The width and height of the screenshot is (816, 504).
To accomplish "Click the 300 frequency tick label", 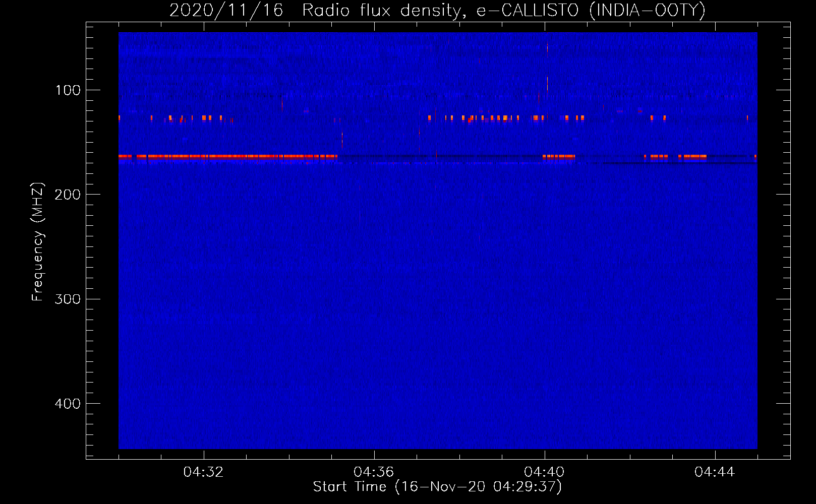I will pyautogui.click(x=67, y=299).
